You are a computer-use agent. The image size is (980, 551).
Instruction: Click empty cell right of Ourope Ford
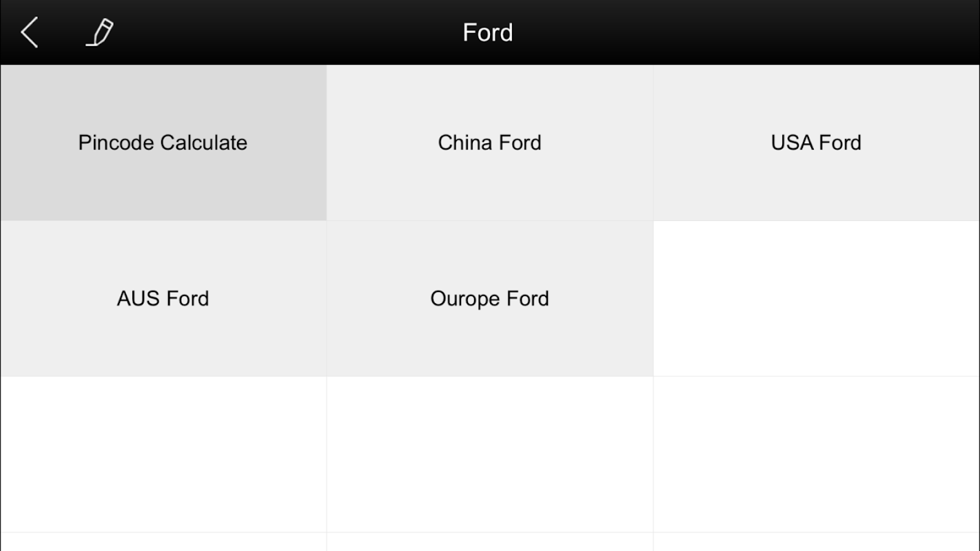coord(816,298)
